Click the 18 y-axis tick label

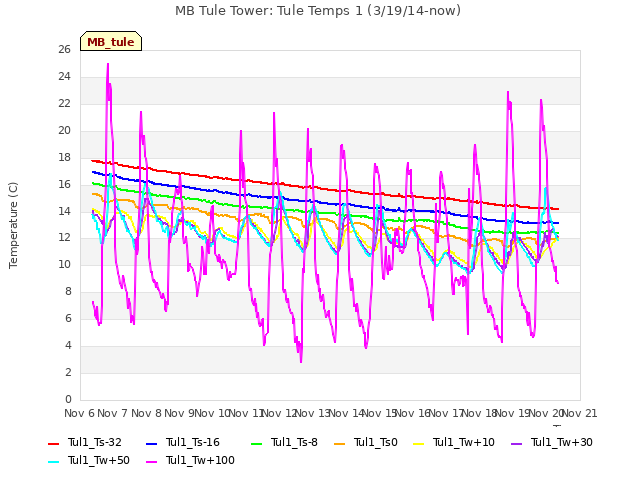pyautogui.click(x=64, y=158)
